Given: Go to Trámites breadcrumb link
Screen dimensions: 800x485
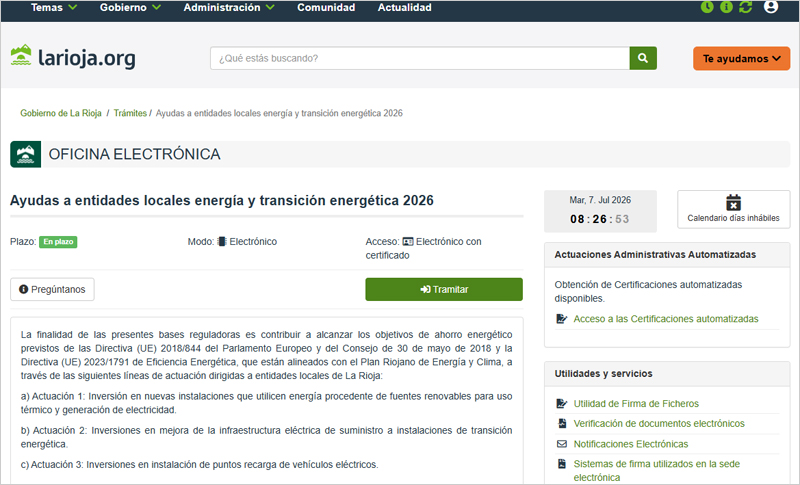Looking at the screenshot, I should click(130, 113).
